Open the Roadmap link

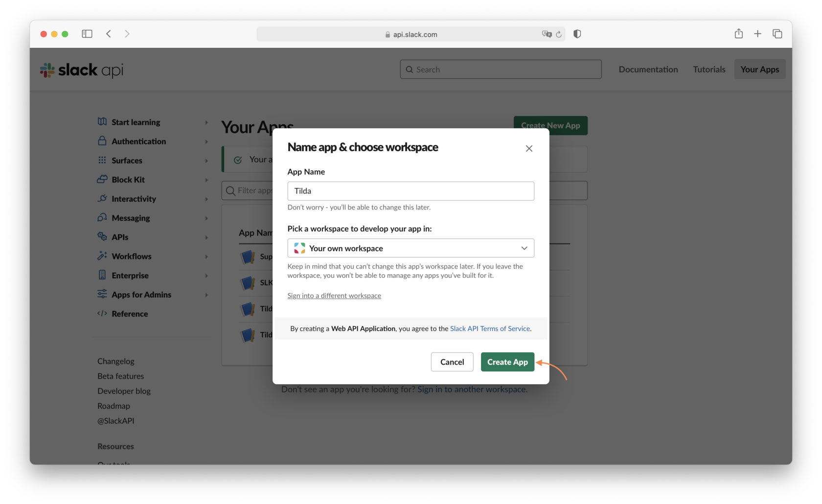tap(114, 406)
